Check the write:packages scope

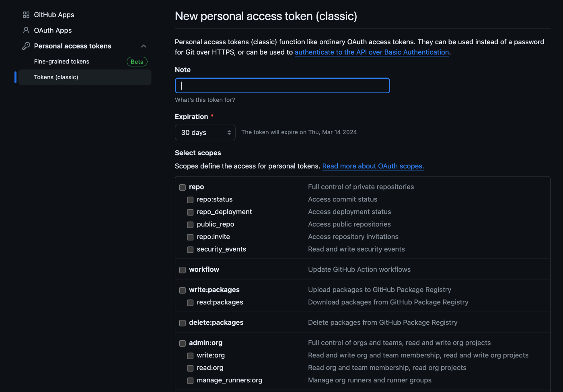[183, 290]
